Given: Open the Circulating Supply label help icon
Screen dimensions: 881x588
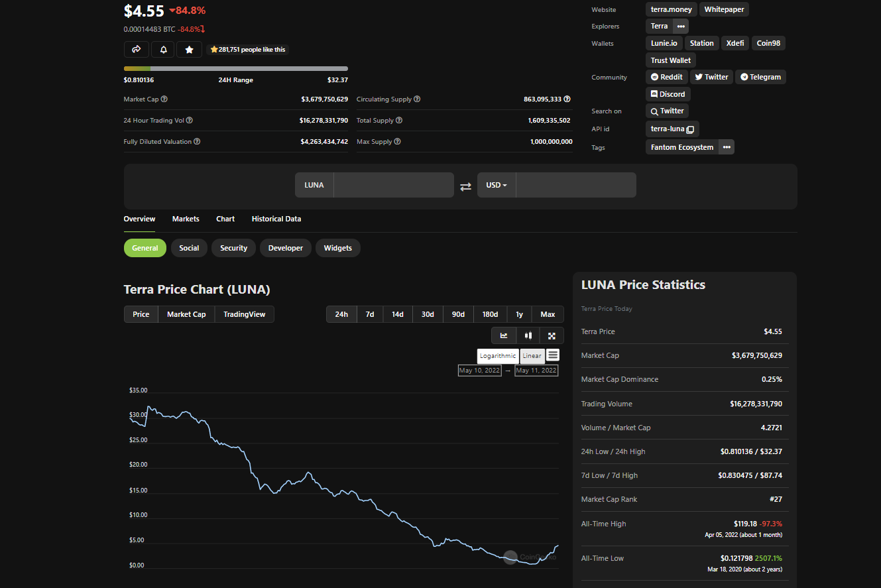Looking at the screenshot, I should tap(417, 99).
